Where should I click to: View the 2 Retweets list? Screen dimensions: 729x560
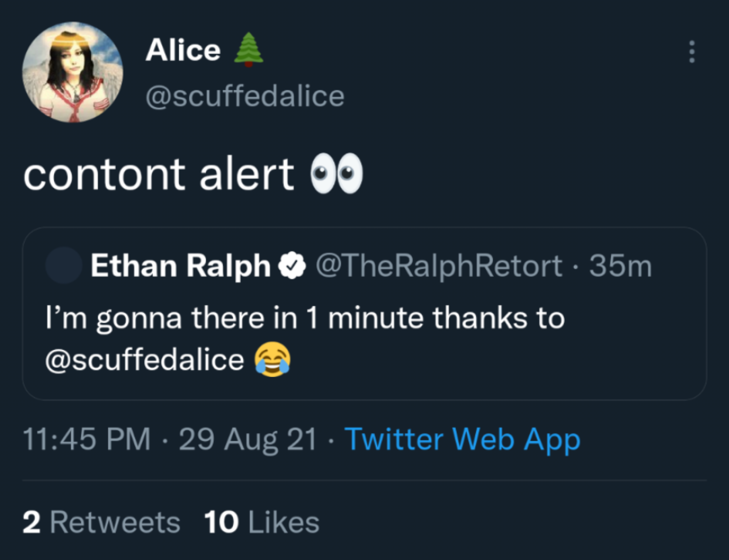(x=101, y=522)
